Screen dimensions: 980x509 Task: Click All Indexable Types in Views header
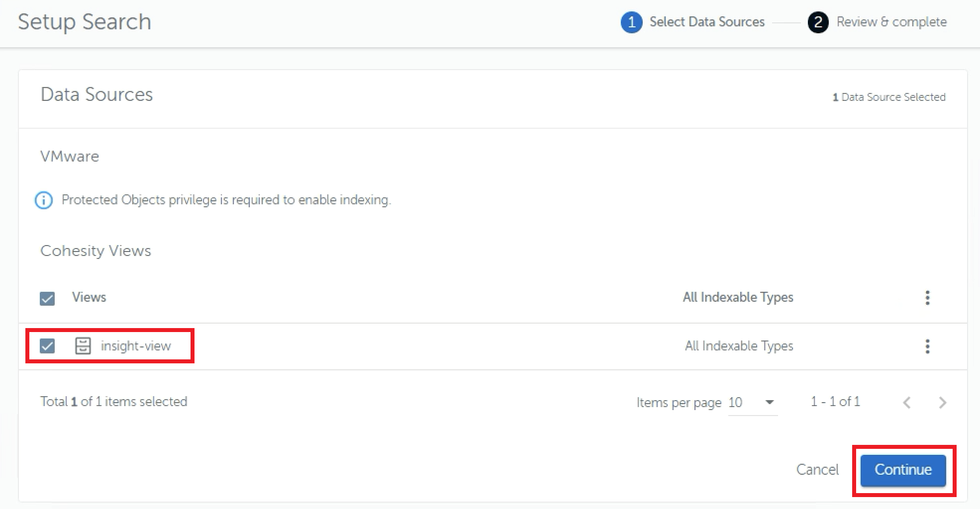738,297
